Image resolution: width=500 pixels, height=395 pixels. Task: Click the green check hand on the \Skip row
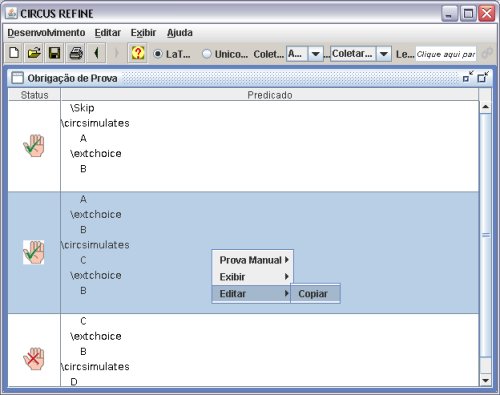tap(34, 146)
